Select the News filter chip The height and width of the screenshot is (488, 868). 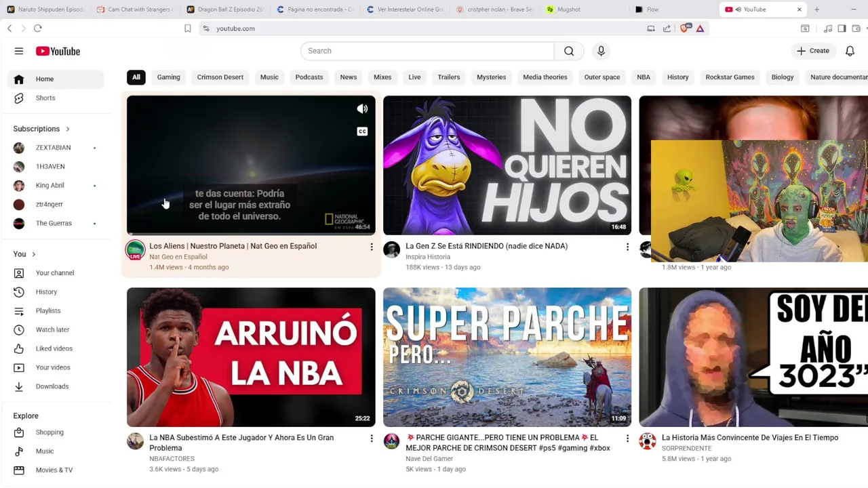pos(349,77)
